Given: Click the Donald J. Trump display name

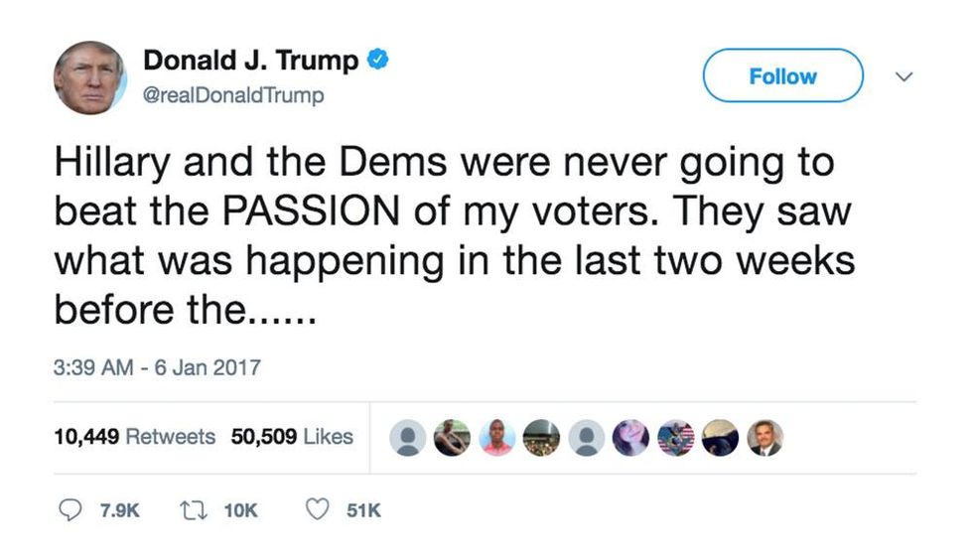Looking at the screenshot, I should click(x=251, y=61).
